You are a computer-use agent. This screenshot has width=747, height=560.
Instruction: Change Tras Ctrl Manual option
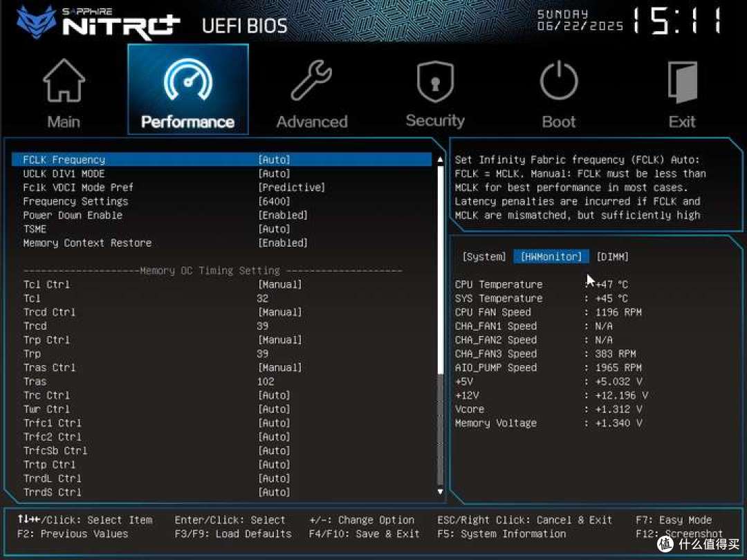pyautogui.click(x=280, y=367)
